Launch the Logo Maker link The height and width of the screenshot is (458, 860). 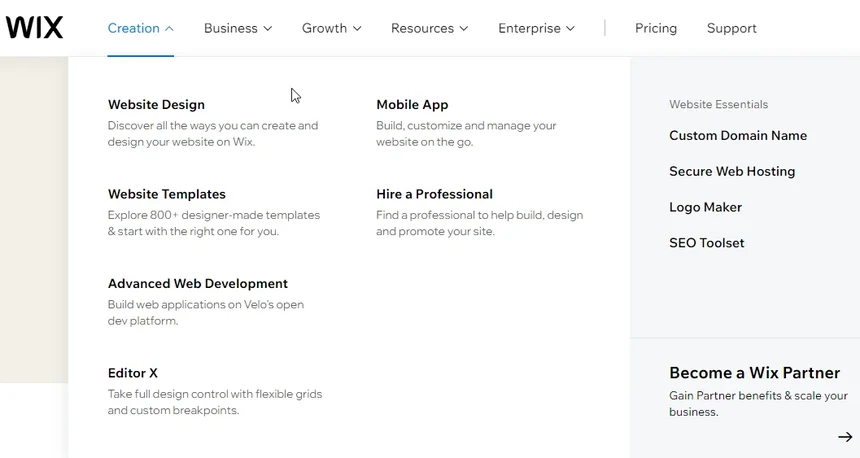click(x=705, y=207)
